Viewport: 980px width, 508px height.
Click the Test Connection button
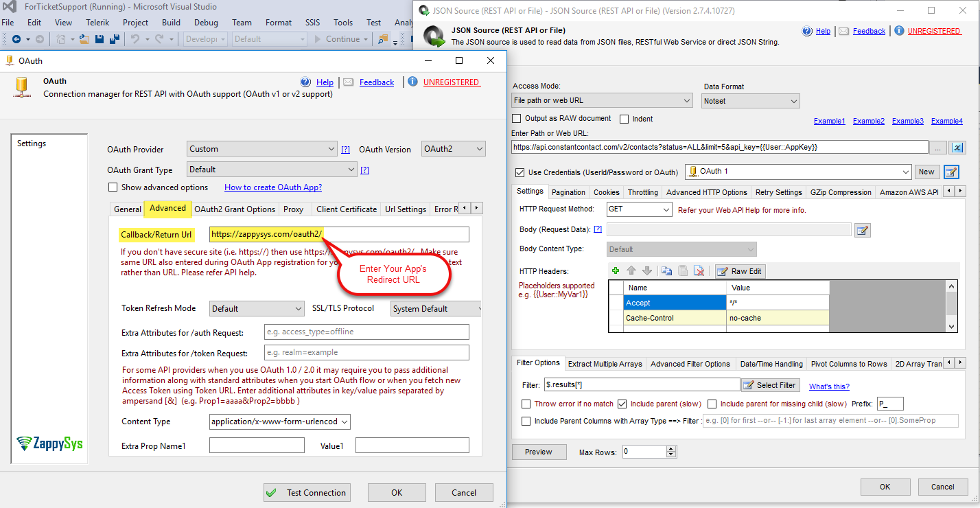(x=307, y=492)
